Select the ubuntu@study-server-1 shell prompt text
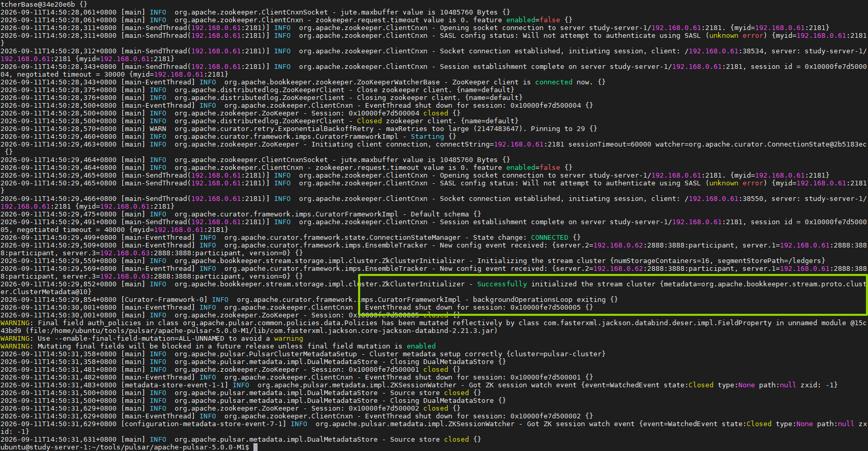Viewport: 868px width, 451px height. [125, 447]
